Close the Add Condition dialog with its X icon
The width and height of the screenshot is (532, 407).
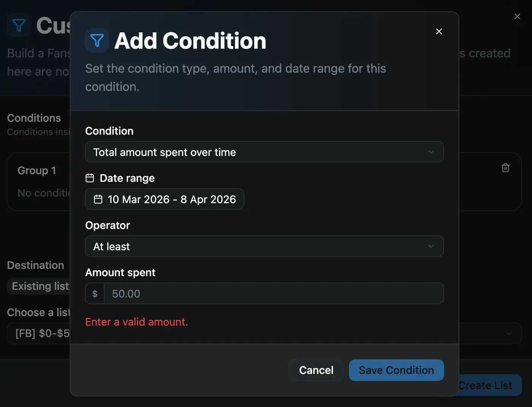click(x=439, y=31)
